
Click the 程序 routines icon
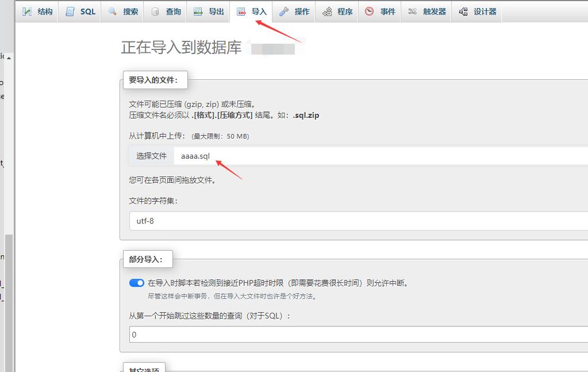326,11
